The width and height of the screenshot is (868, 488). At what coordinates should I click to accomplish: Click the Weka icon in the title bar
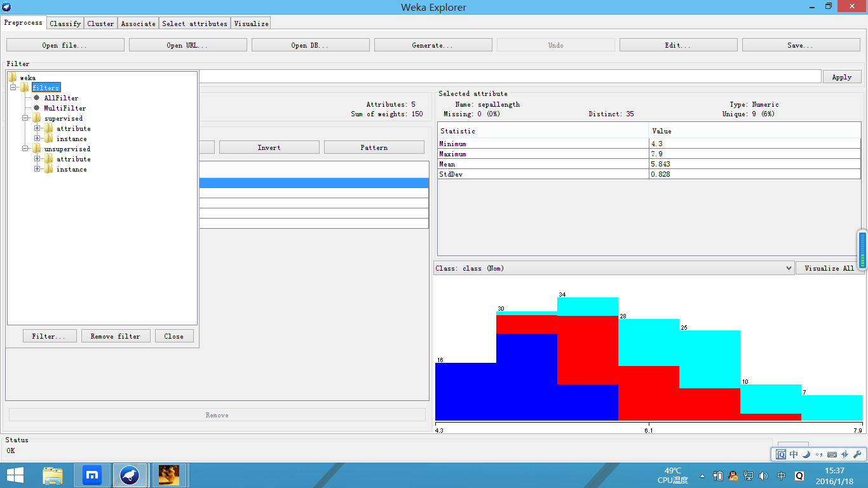(x=6, y=7)
